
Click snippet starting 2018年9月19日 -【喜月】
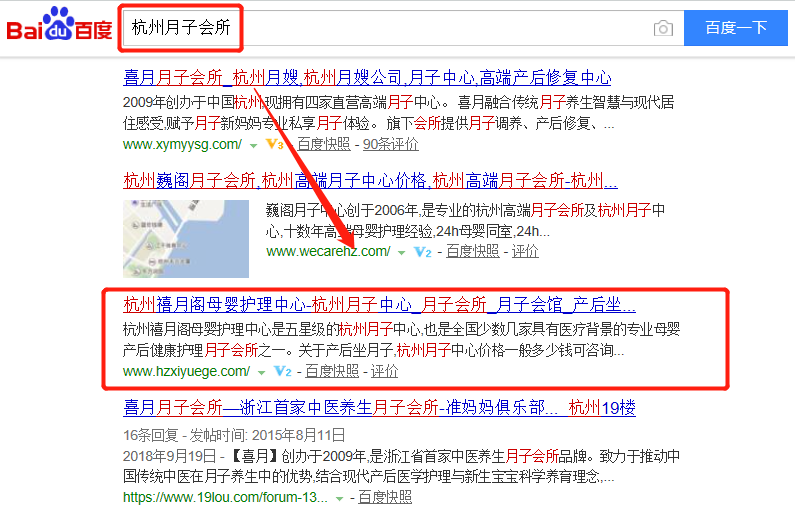point(402,466)
